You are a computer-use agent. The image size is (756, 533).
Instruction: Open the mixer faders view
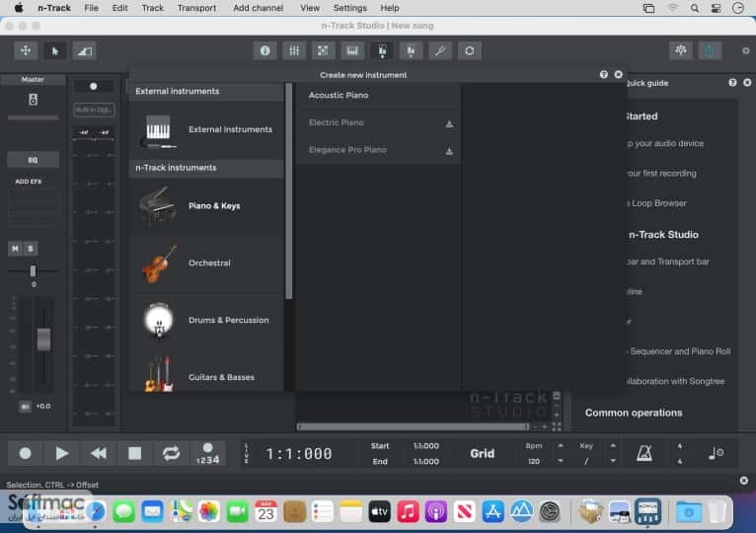(294, 50)
